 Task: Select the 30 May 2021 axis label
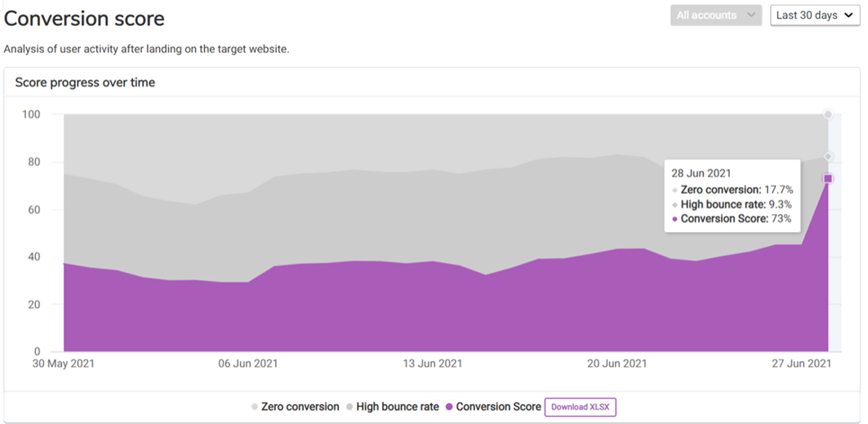[x=64, y=364]
